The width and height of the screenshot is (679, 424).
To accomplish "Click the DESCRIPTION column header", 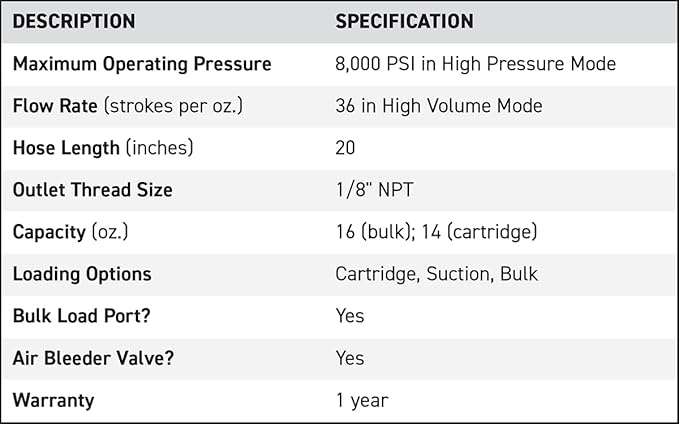I will (x=74, y=21).
